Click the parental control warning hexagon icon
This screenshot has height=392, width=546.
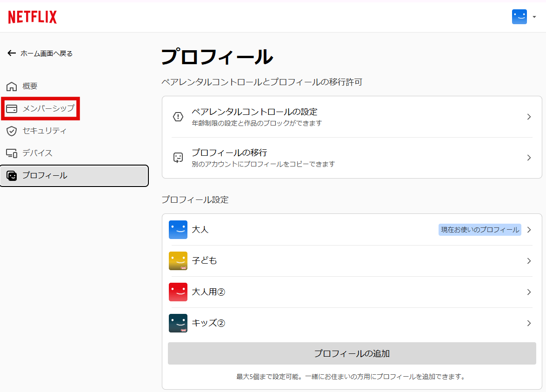(x=178, y=117)
